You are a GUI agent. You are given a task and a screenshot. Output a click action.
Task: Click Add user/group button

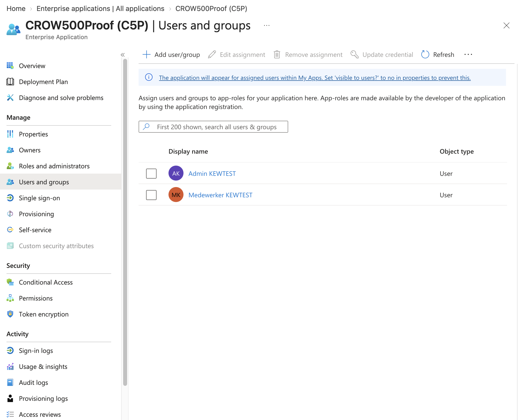[171, 55]
